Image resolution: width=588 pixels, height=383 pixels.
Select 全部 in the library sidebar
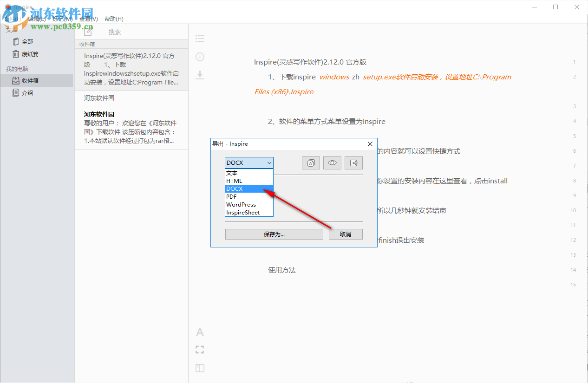(36, 42)
